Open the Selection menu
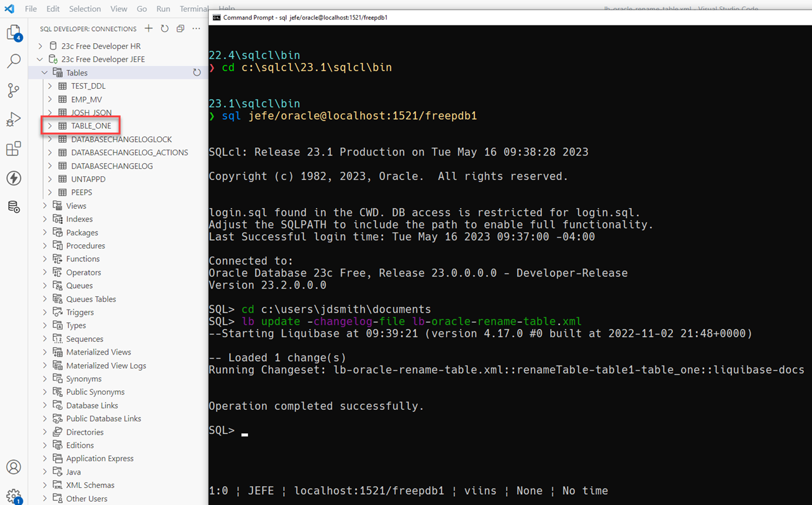Screen dimensions: 812x505 coord(85,9)
